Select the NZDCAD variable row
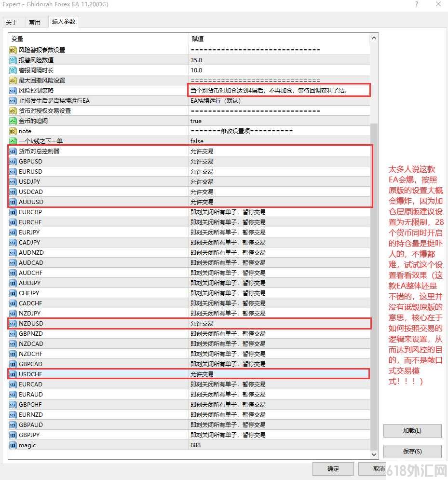Viewport: 448px width, 480px height. [189, 344]
